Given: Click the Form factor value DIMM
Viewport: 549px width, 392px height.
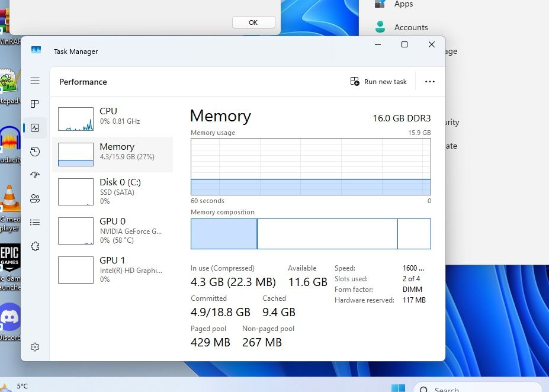Looking at the screenshot, I should pos(412,290).
